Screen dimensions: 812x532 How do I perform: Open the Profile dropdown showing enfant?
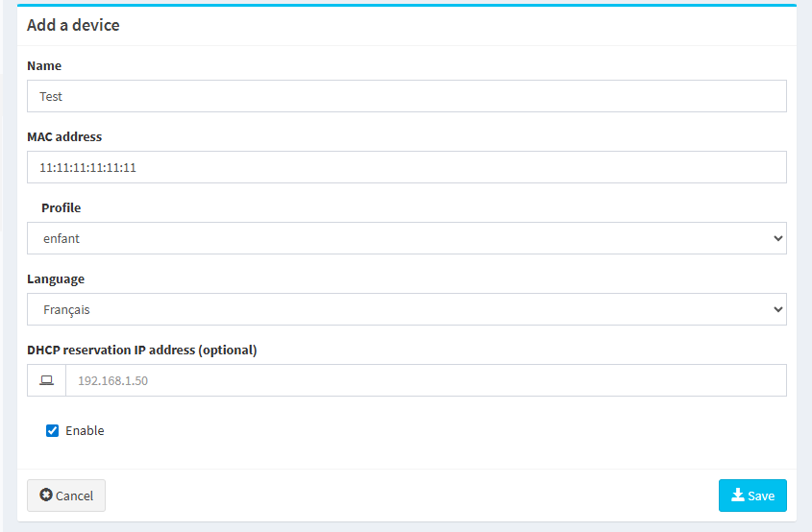coord(406,238)
